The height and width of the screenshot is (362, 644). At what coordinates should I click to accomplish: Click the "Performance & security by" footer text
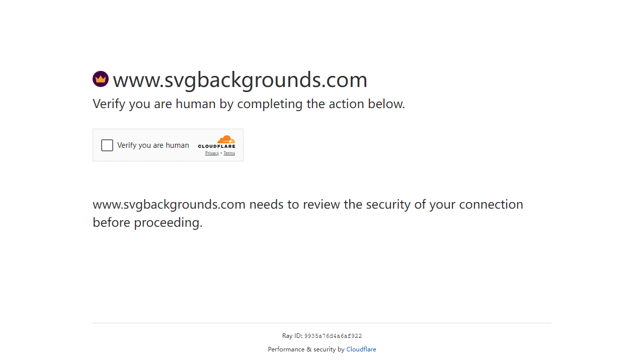click(306, 349)
